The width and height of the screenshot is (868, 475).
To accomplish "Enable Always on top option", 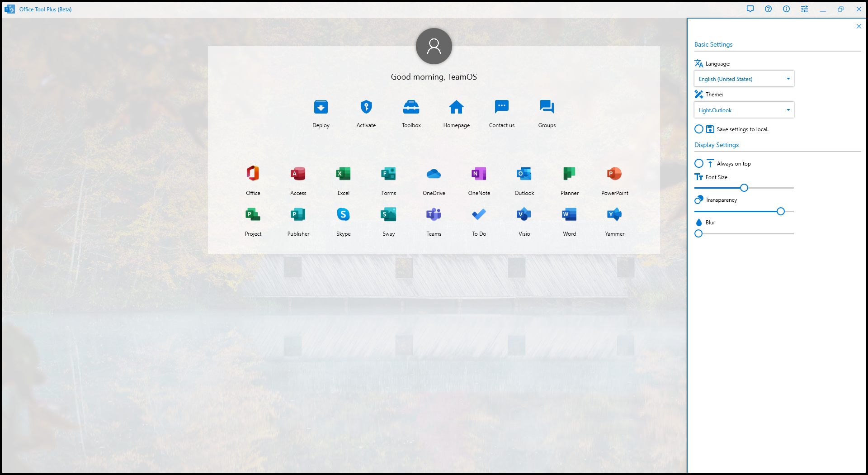I will pyautogui.click(x=699, y=164).
